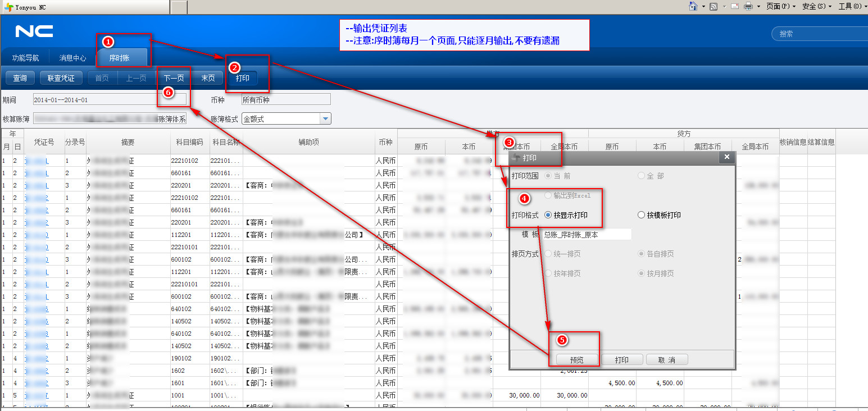Click the 期间 date range field
Viewport: 868px width, 411px height.
pos(110,100)
